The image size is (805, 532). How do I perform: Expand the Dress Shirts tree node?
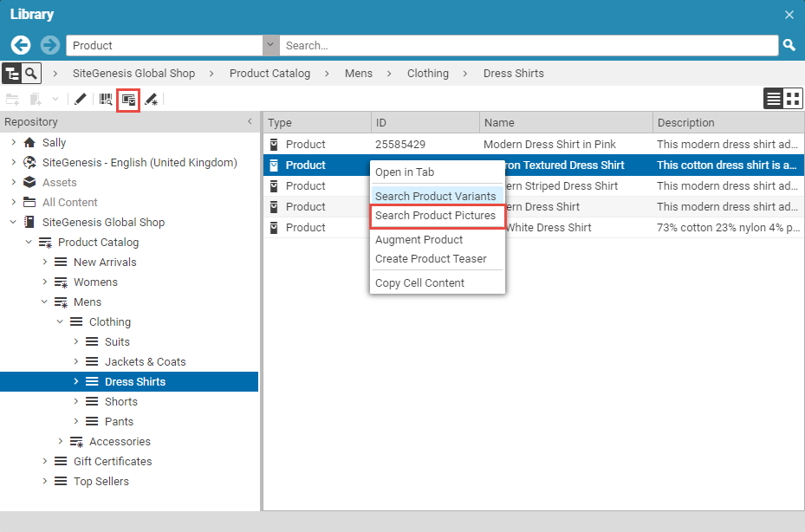click(x=74, y=381)
